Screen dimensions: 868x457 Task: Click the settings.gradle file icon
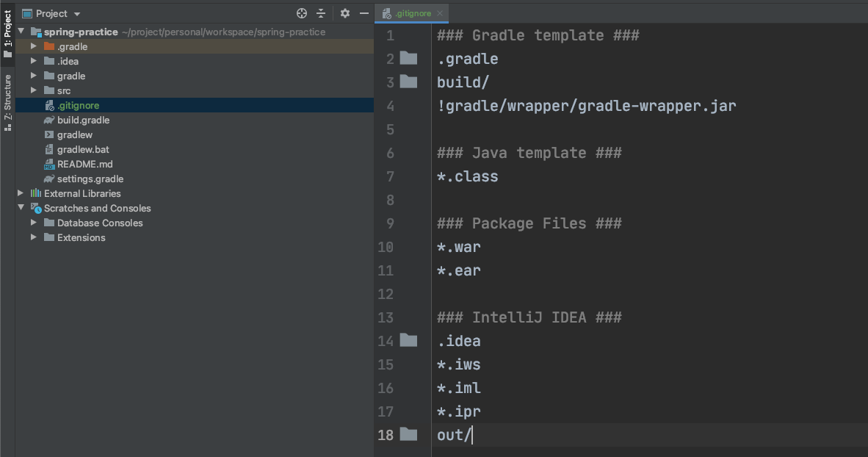(x=49, y=179)
